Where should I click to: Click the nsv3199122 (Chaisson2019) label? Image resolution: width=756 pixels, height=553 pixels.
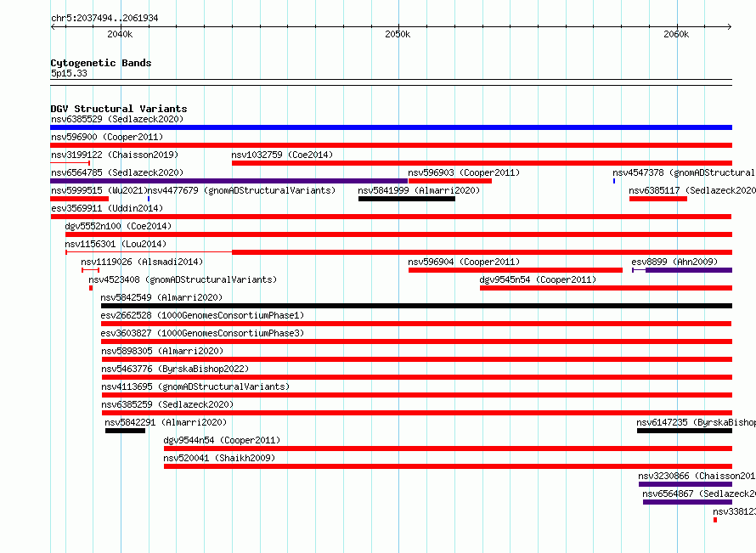click(115, 155)
